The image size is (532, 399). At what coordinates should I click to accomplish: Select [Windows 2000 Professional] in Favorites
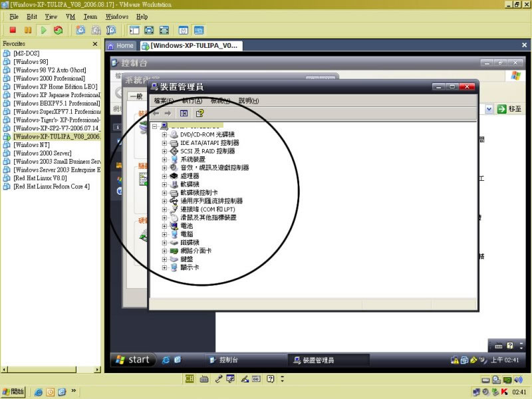pos(49,78)
